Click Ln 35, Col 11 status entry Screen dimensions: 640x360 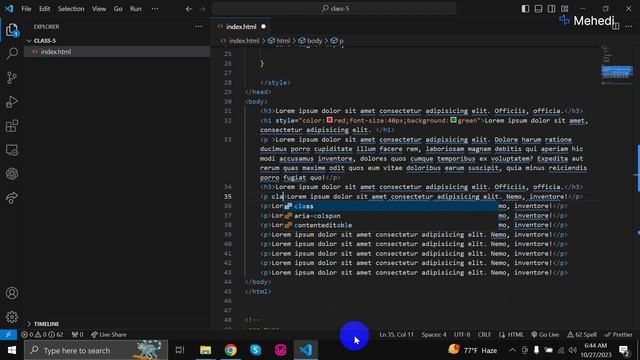[396, 335]
